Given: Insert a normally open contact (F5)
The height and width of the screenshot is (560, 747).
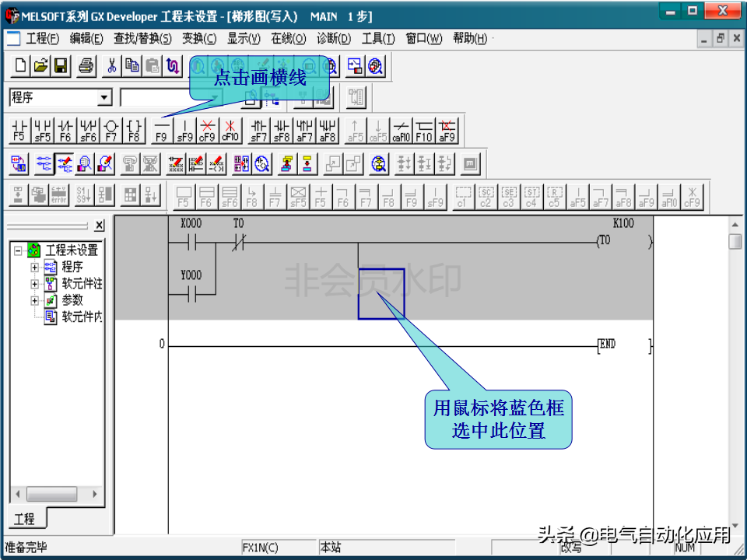Looking at the screenshot, I should (19, 131).
